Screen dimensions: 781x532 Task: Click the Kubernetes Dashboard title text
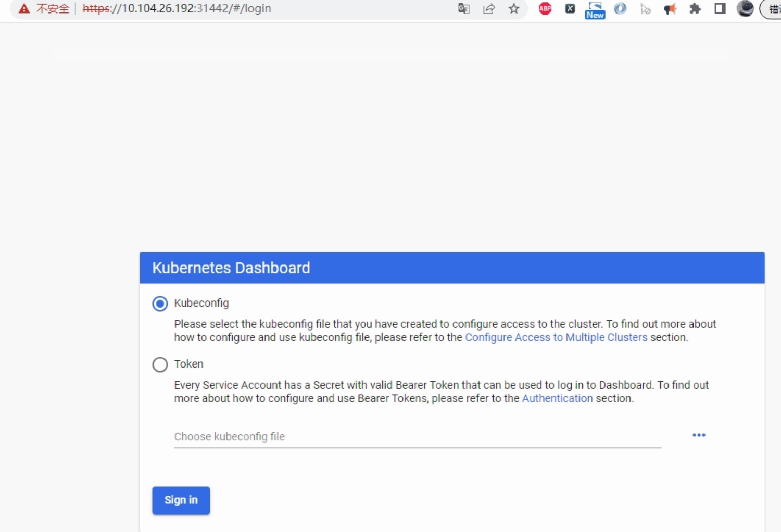pyautogui.click(x=231, y=268)
